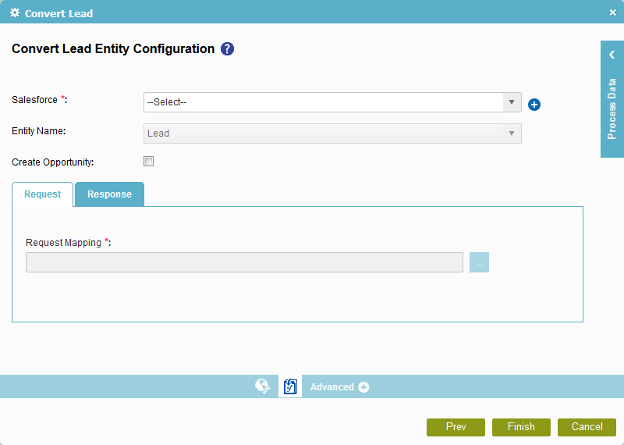Open the Request Mapping ellipsis button
This screenshot has height=445, width=624.
tap(479, 262)
